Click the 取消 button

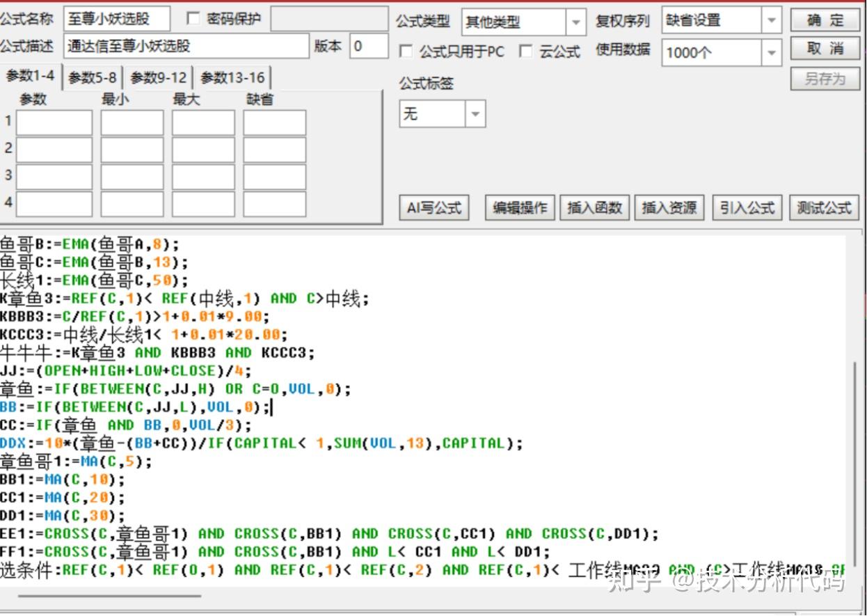[x=825, y=49]
